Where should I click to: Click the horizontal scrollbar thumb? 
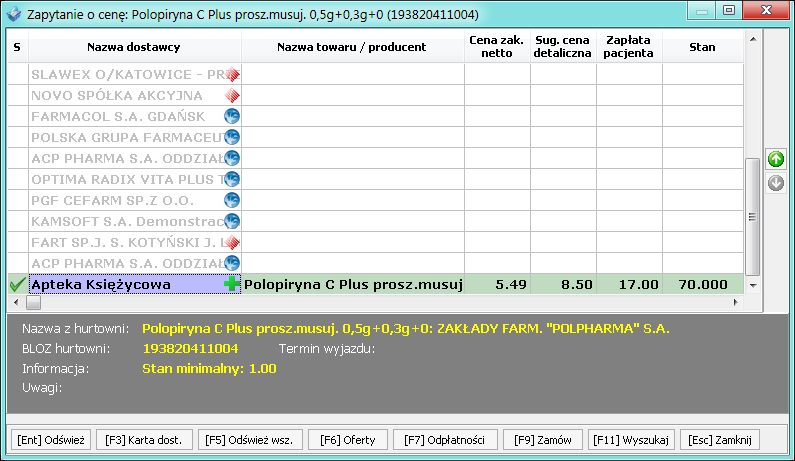coord(33,302)
